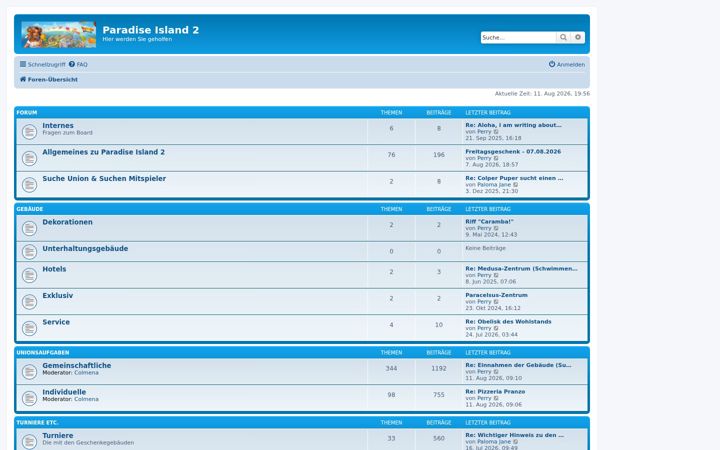Image resolution: width=720 pixels, height=450 pixels.
Task: Click the Paradise Island 2 logo image
Action: click(59, 34)
